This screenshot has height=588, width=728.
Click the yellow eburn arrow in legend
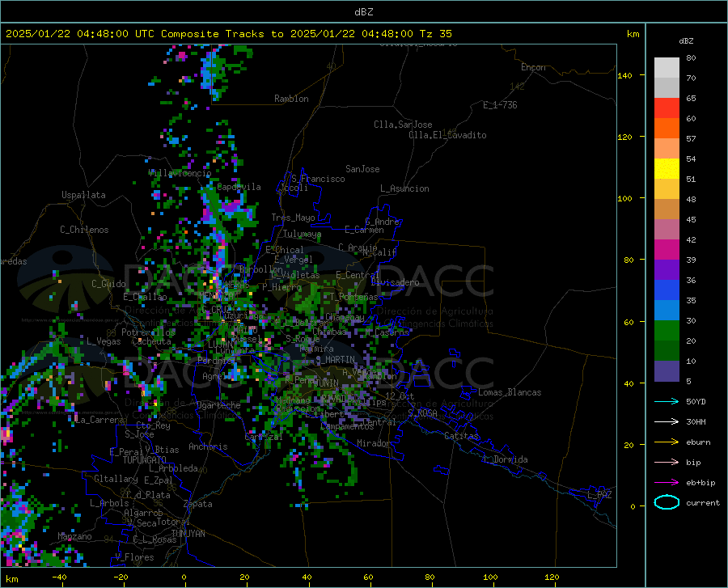pyautogui.click(x=667, y=442)
